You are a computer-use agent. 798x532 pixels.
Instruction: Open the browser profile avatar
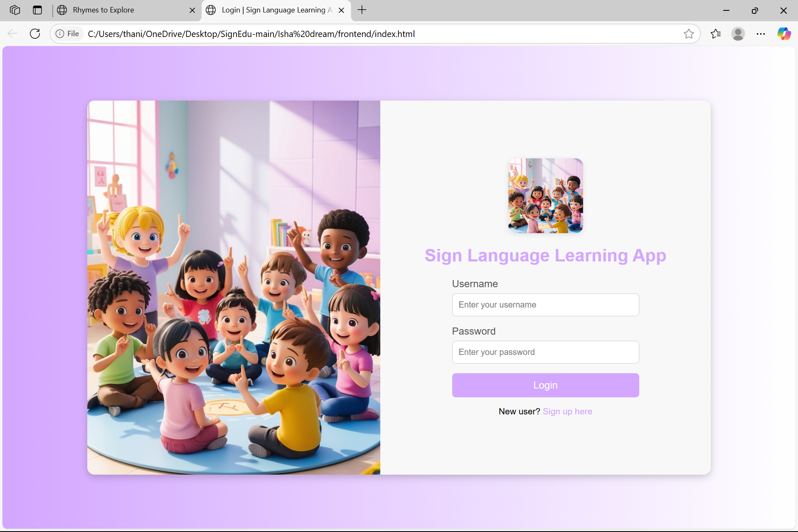738,34
